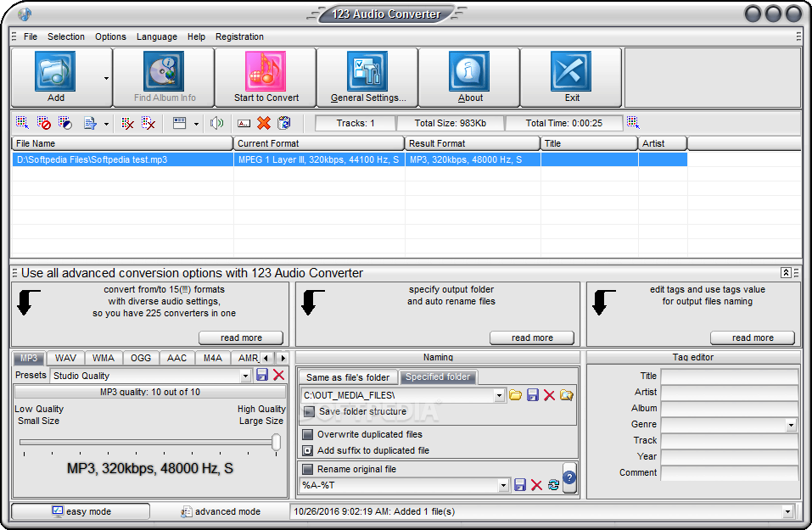Screen dimensions: 812x530
Task: Click the recycle bin refresh icon
Action: pos(284,123)
